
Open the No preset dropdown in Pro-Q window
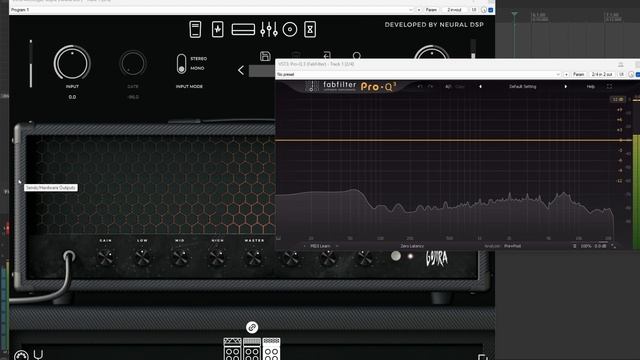418,74
